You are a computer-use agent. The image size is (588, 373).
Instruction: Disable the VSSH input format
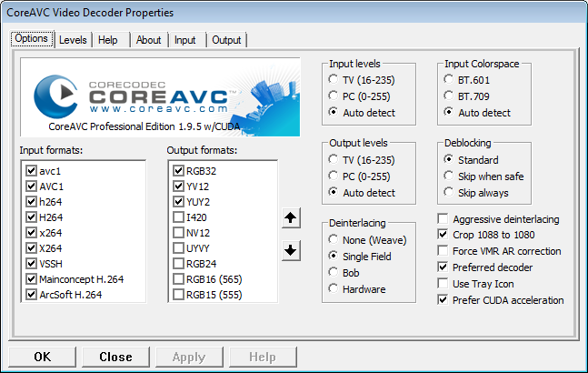31,264
